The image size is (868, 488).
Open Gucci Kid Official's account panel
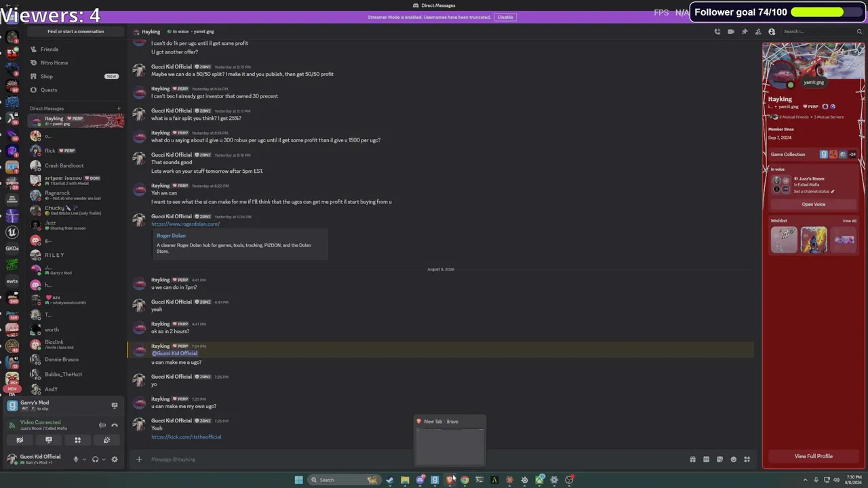(35, 459)
